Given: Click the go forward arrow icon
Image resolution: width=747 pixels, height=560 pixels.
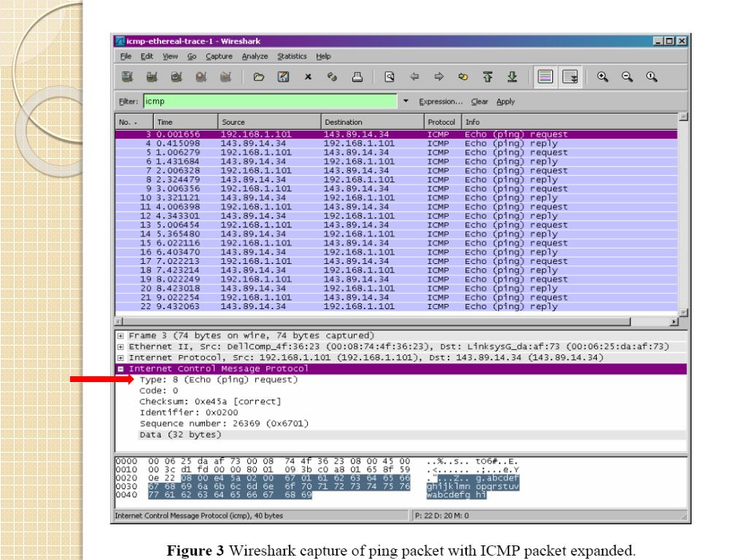Looking at the screenshot, I should pyautogui.click(x=439, y=77).
